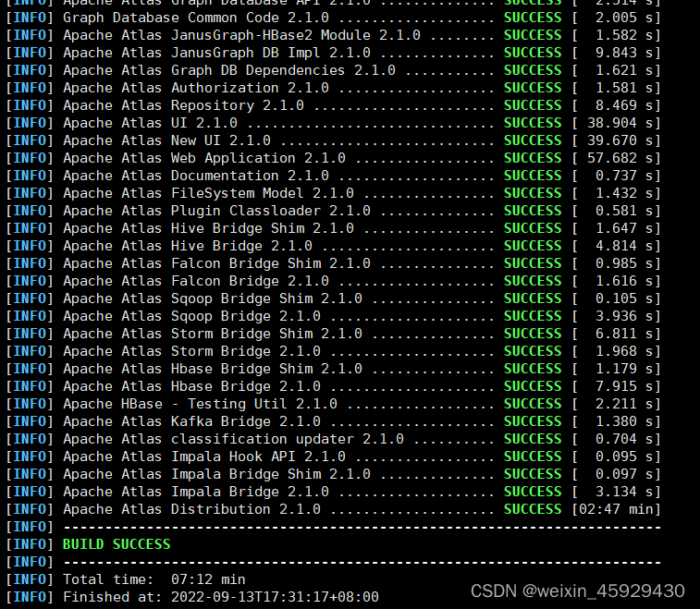Select 'Apache Atlas Impala Bridge 2.1.0' text
The height and width of the screenshot is (609, 700).
click(x=196, y=492)
